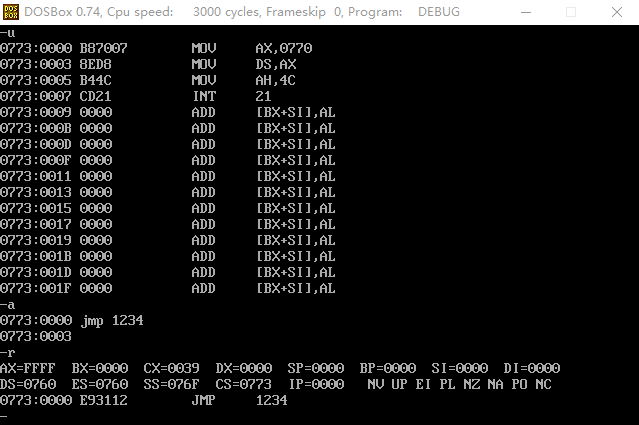Viewport: 639px width, 425px height.
Task: Click the DOSBox 0.74 title bar text
Action: [x=242, y=12]
